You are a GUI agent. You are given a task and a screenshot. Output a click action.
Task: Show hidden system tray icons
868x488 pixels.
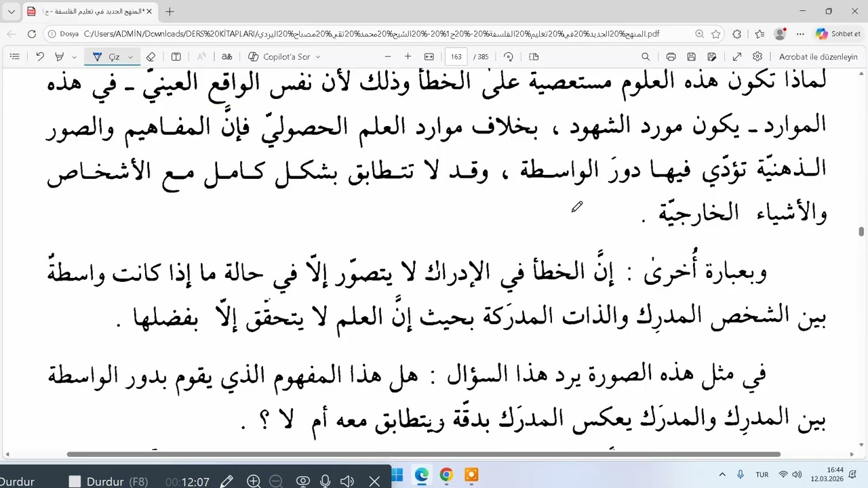[x=722, y=474]
